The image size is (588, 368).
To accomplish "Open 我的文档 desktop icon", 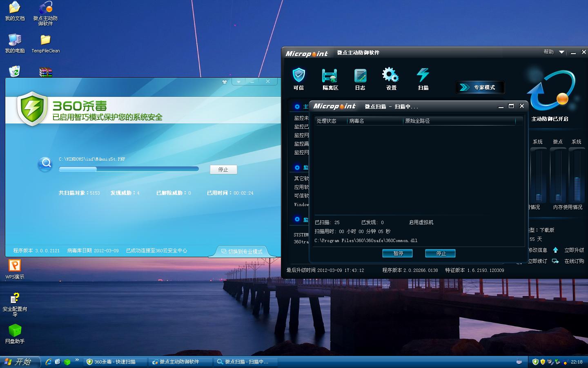I will pos(15,11).
